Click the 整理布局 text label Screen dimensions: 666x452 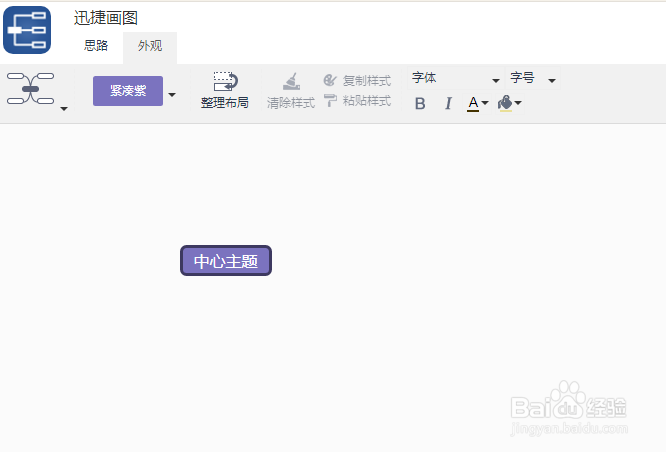point(225,103)
